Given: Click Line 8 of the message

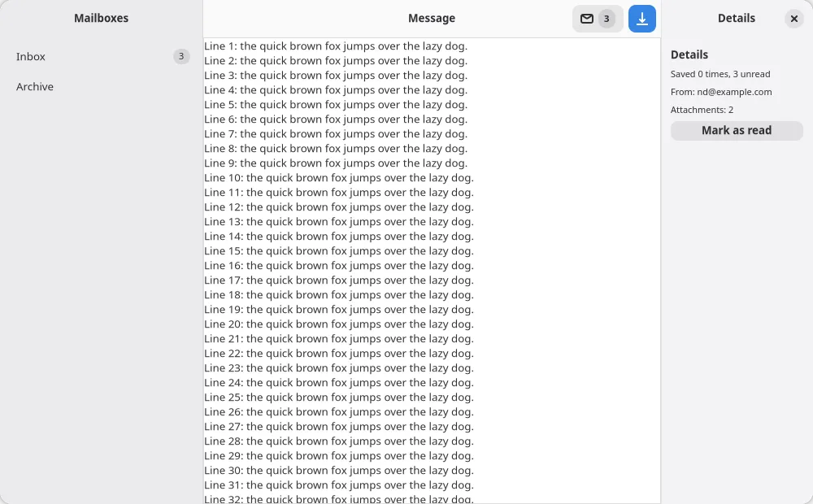Looking at the screenshot, I should [336, 148].
